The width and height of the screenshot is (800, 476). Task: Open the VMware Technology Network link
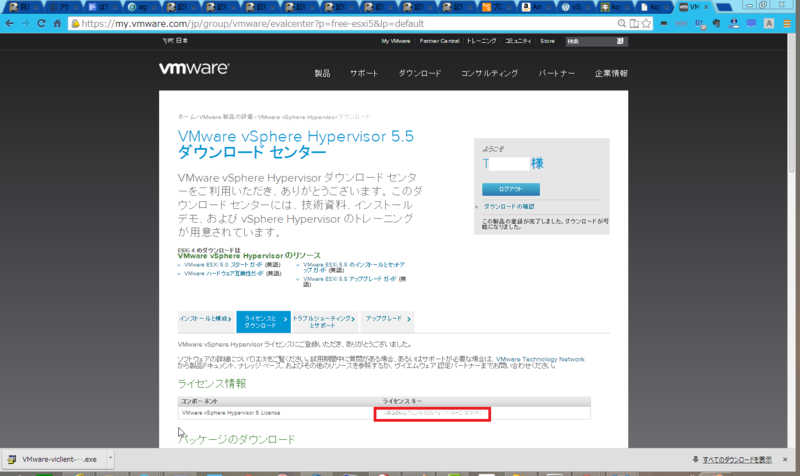click(540, 359)
